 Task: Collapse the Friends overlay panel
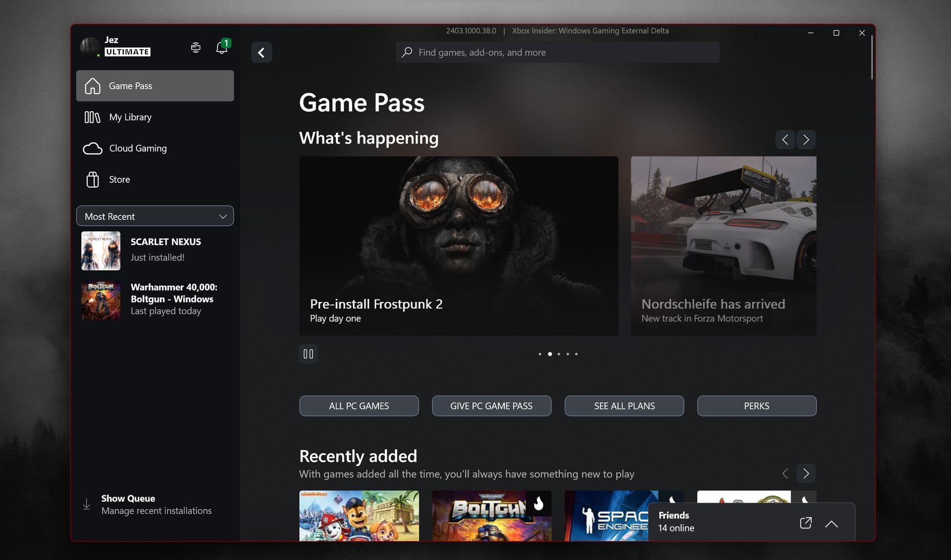[x=832, y=524]
